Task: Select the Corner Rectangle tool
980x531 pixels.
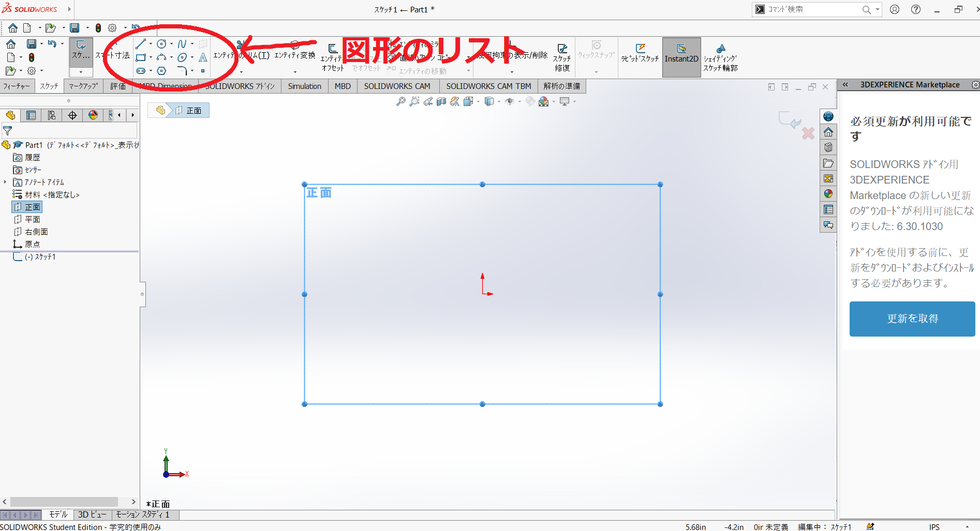Action: point(141,57)
